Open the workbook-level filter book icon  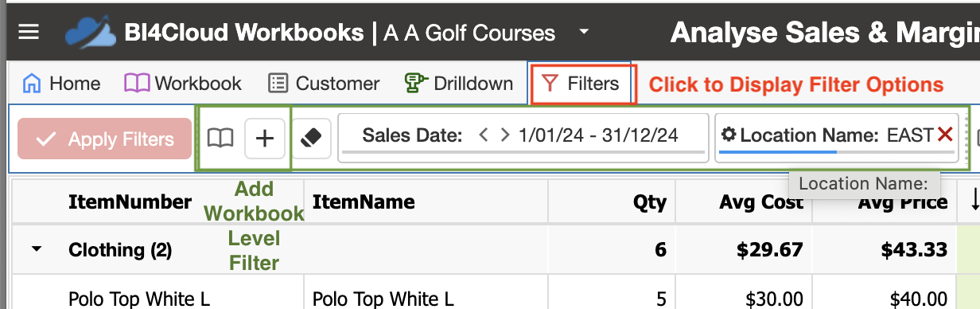point(220,139)
